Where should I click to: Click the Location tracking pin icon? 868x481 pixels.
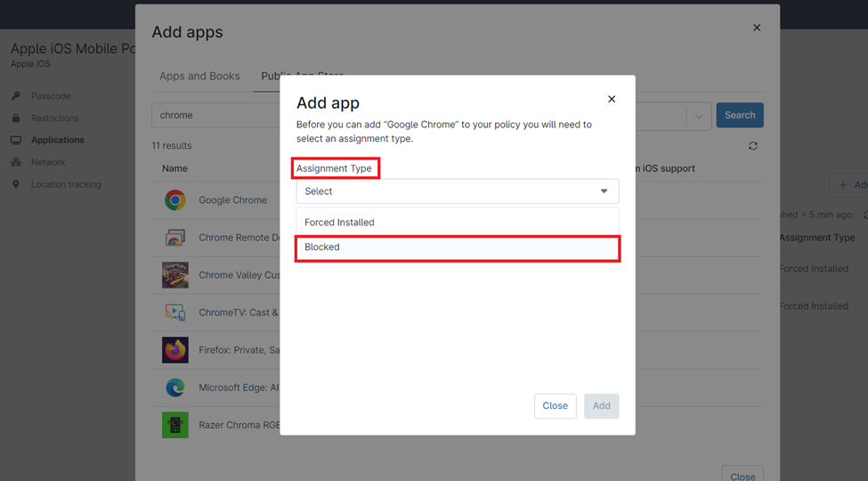[x=16, y=184]
